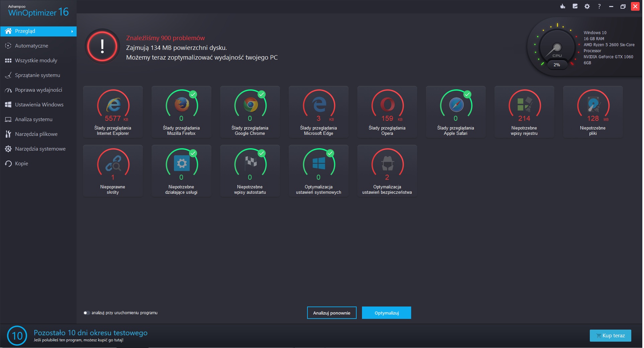Expand the Przegląd menu arrow
644x348 pixels.
[72, 31]
